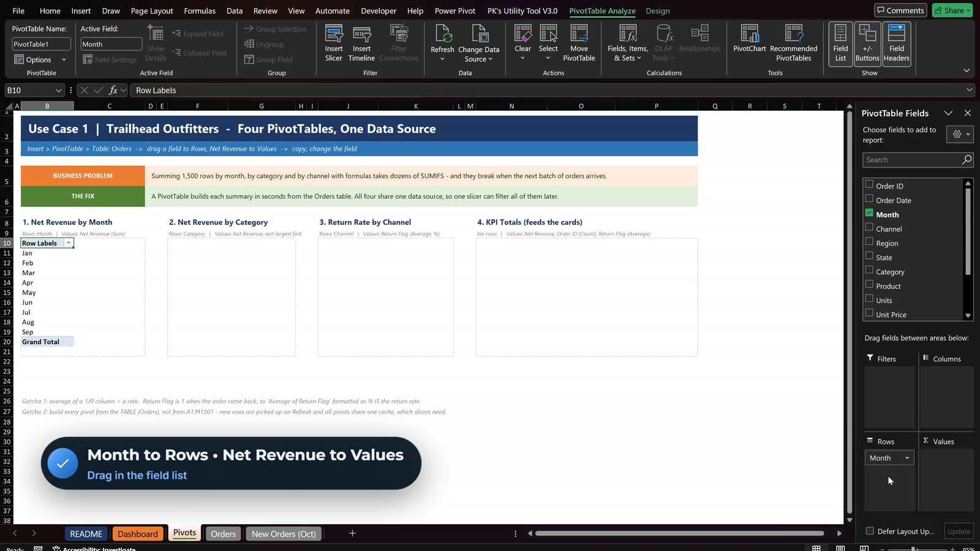Click the PivotTable Name input field
Screen dimensions: 980x551
pos(42,44)
